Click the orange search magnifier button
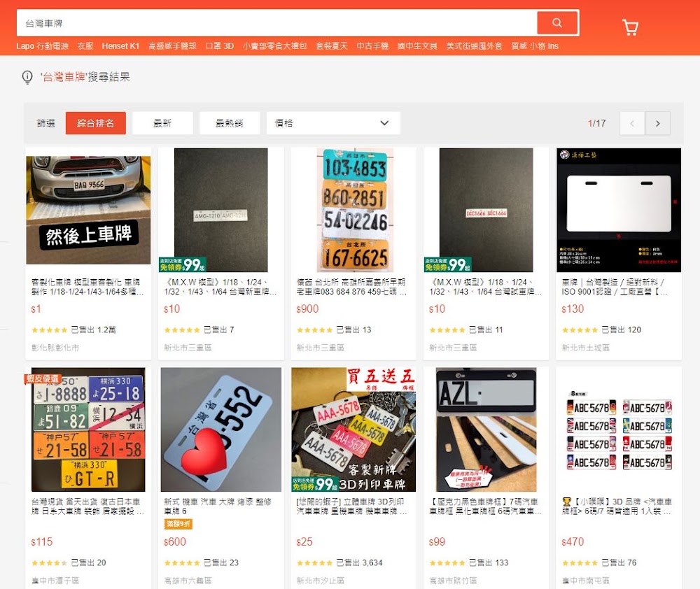 [557, 23]
